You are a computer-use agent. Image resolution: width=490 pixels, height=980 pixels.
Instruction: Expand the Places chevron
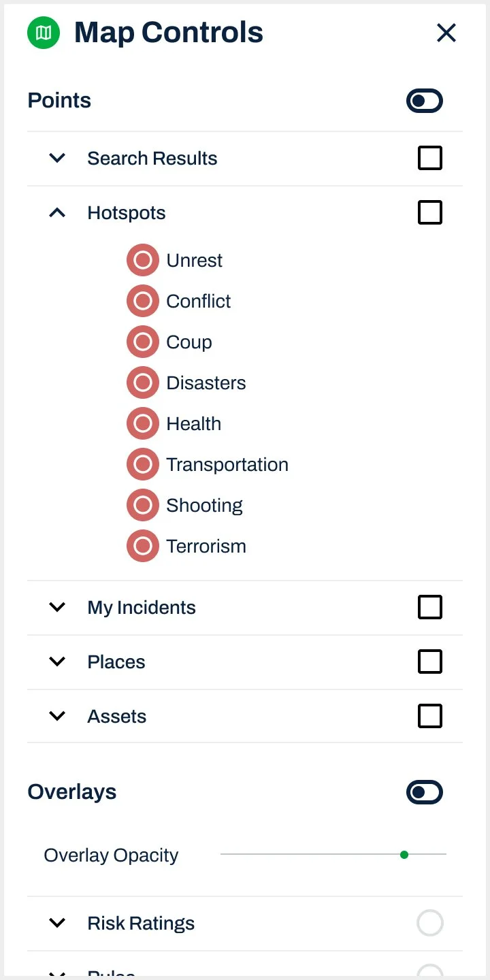coord(58,661)
